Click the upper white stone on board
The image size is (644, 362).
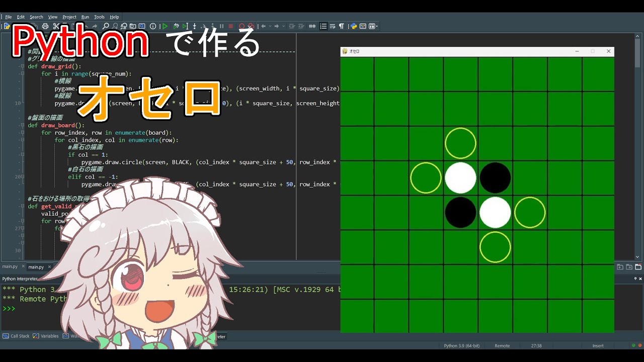tap(460, 177)
